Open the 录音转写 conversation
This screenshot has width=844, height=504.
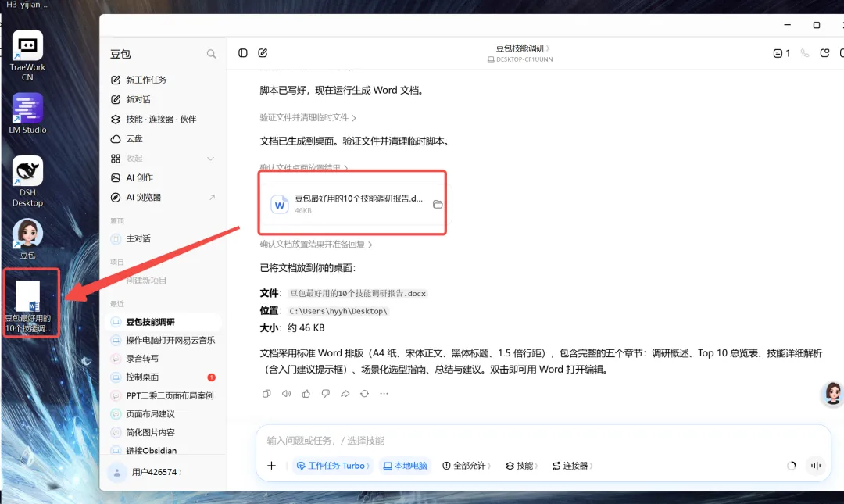pyautogui.click(x=163, y=359)
